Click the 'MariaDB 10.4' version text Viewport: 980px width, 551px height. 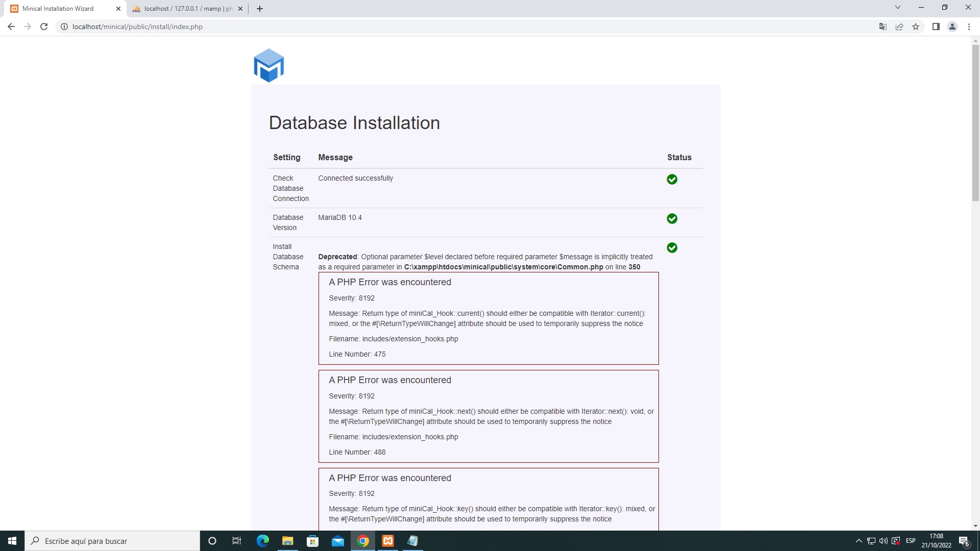[x=340, y=217]
